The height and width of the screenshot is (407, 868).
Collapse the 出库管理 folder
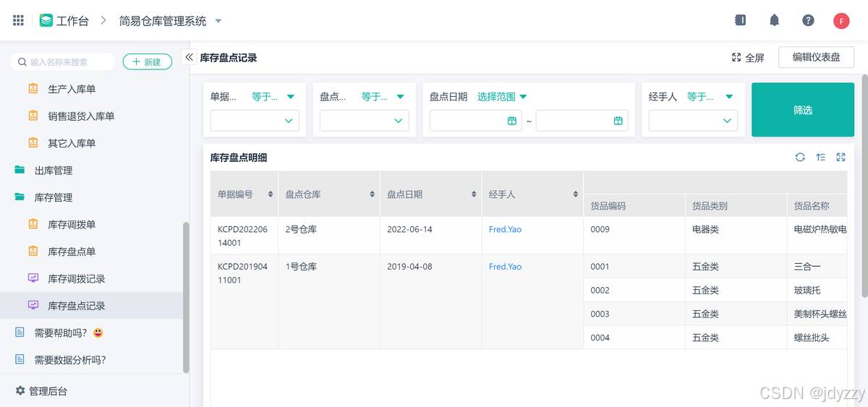click(54, 171)
